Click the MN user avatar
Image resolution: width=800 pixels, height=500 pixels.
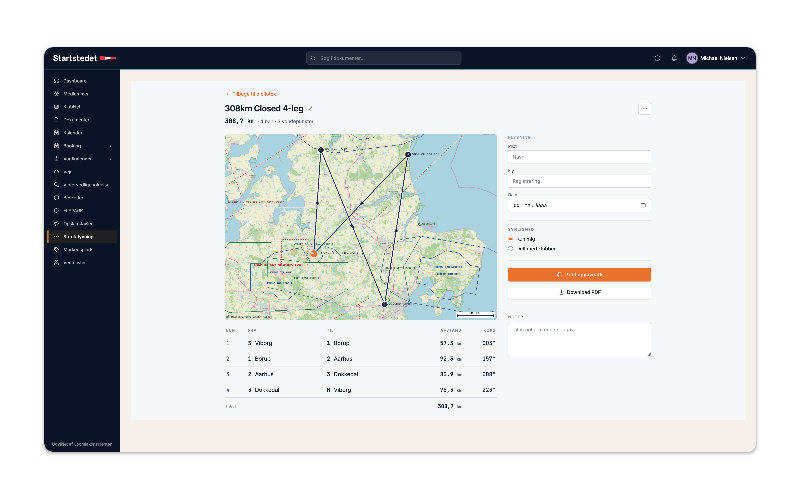click(692, 58)
